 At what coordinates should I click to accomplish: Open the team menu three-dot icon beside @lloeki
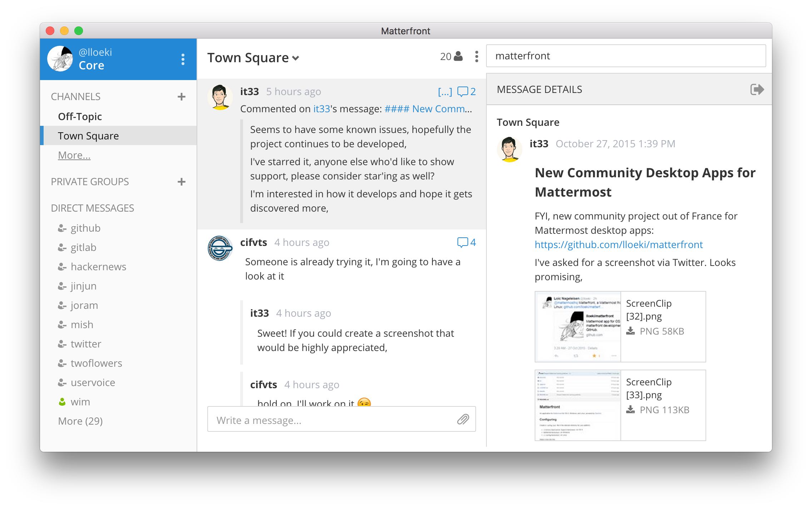tap(183, 59)
